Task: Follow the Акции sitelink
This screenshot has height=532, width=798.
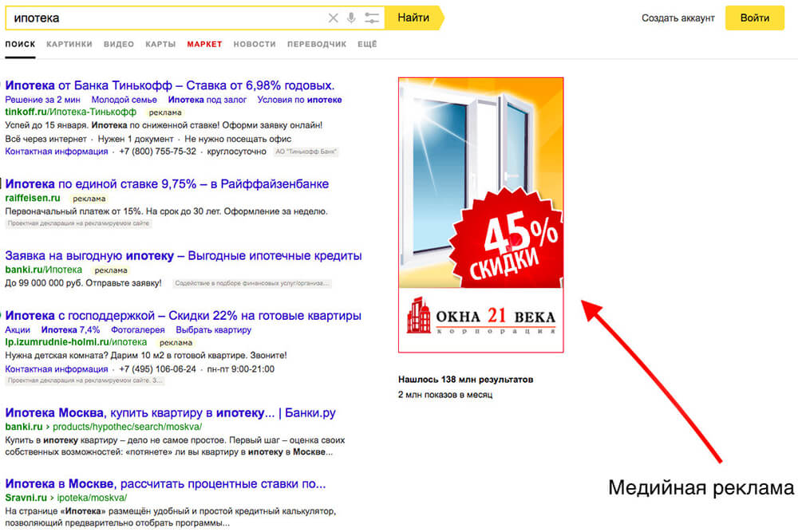Action: pos(18,329)
